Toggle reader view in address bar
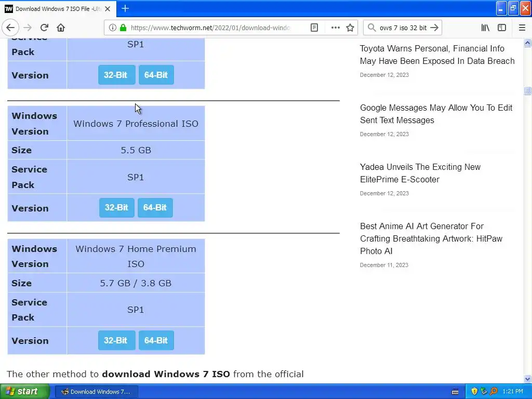532x399 pixels. point(314,28)
